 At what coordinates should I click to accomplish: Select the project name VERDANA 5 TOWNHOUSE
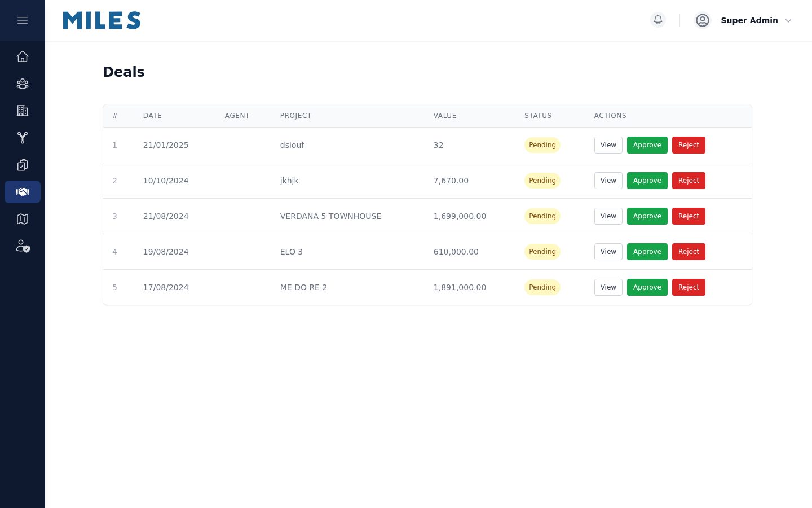tap(330, 216)
